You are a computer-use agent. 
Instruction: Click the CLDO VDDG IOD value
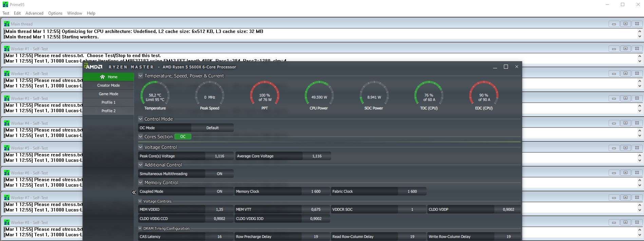[316, 219]
